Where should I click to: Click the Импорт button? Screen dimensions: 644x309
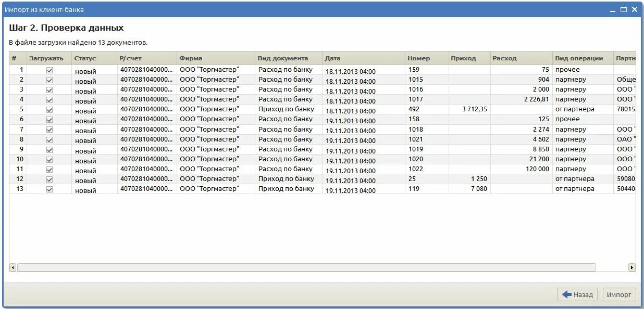click(x=619, y=294)
